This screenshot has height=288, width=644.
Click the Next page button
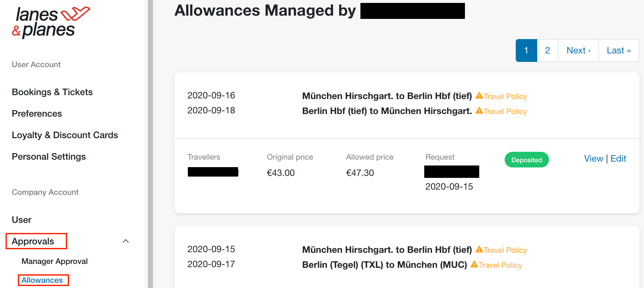tap(579, 50)
